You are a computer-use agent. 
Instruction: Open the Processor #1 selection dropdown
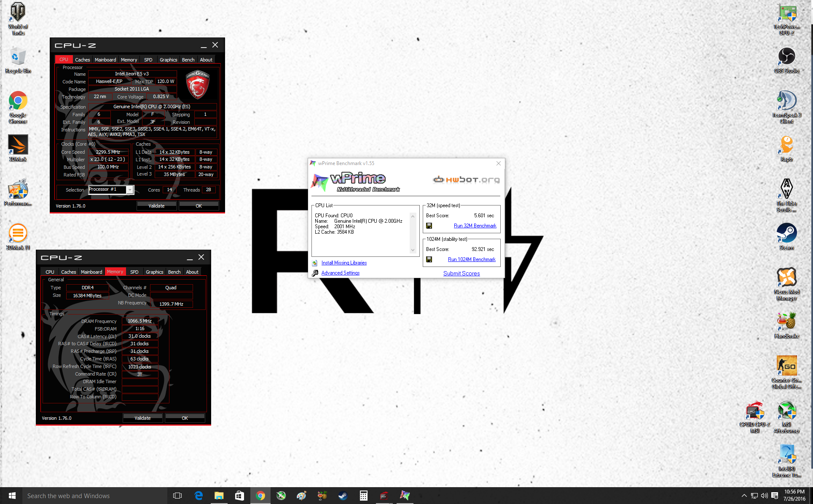click(x=111, y=189)
